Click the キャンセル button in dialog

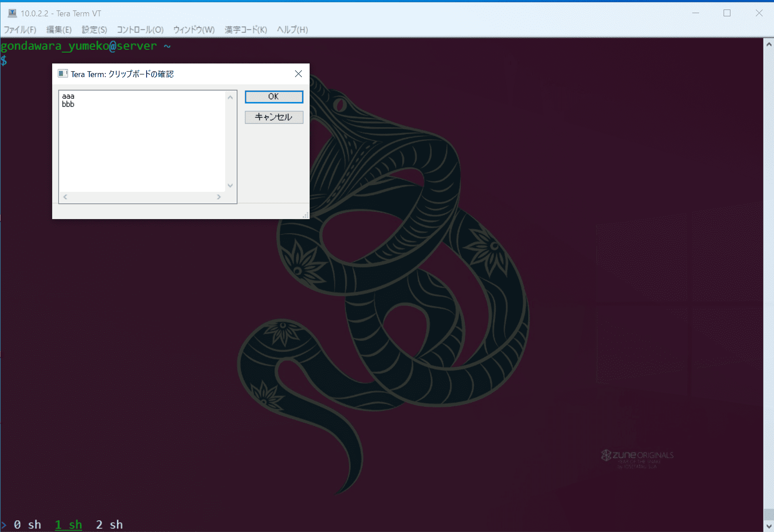(x=274, y=117)
